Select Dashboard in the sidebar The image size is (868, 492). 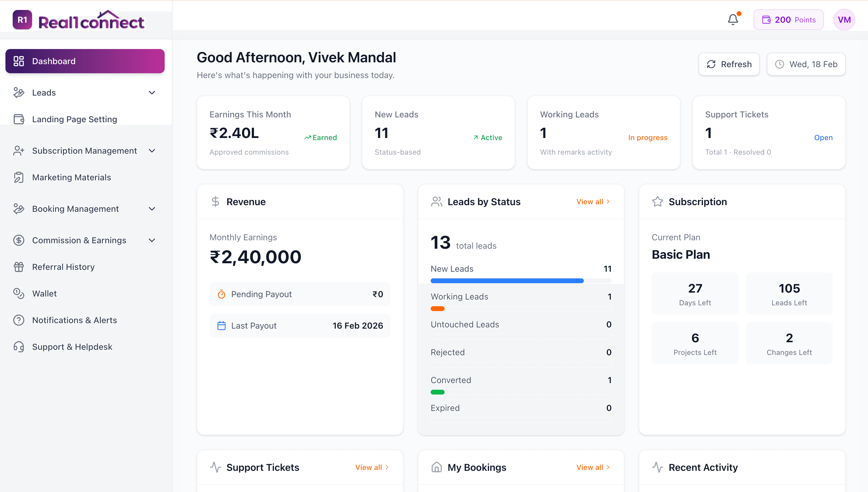(x=85, y=61)
